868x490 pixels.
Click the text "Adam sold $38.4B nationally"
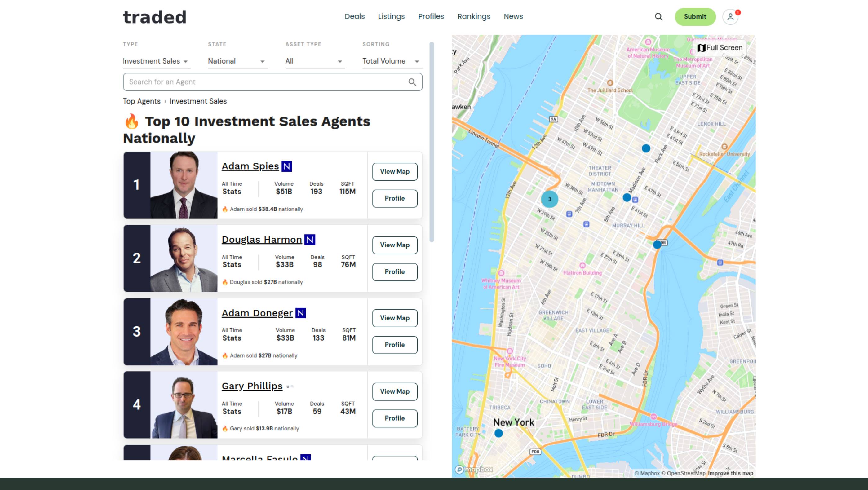[x=266, y=209]
